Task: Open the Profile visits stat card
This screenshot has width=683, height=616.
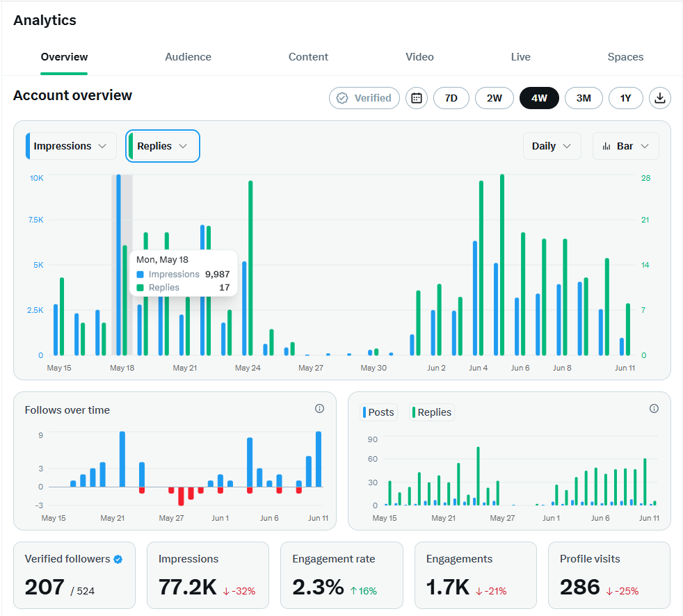Action: pyautogui.click(x=609, y=575)
